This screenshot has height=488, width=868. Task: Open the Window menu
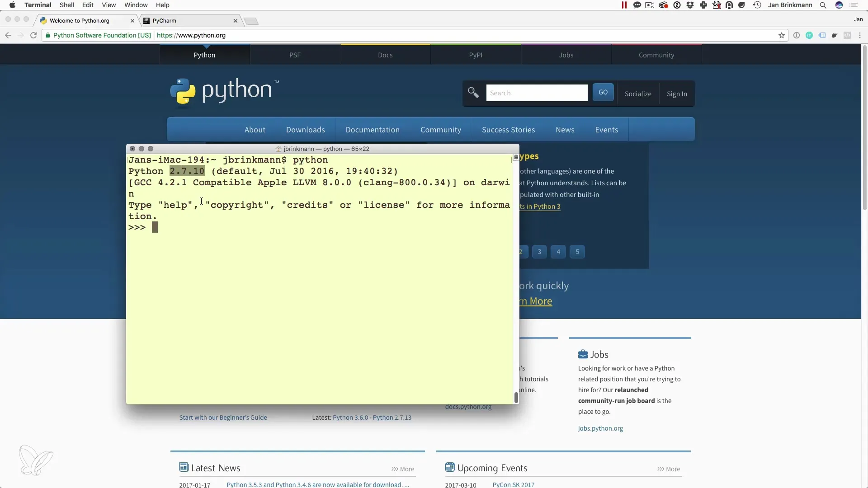tap(136, 5)
